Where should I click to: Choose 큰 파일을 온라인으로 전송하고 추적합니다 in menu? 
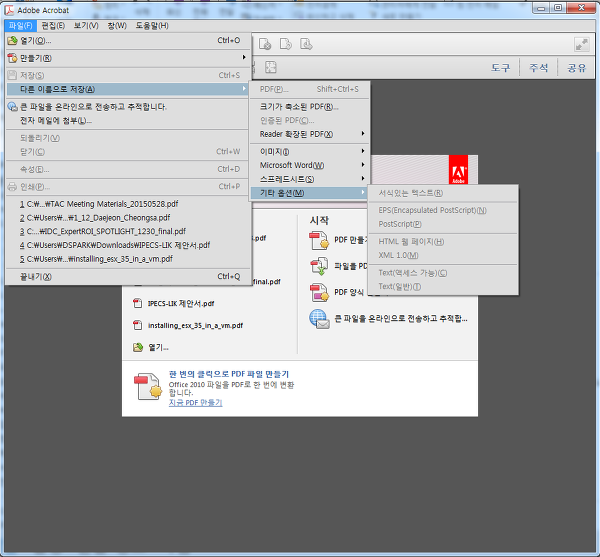pyautogui.click(x=128, y=107)
